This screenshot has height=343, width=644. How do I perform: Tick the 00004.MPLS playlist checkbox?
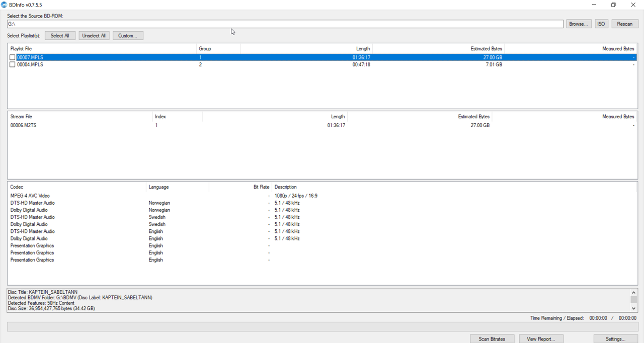pyautogui.click(x=13, y=64)
